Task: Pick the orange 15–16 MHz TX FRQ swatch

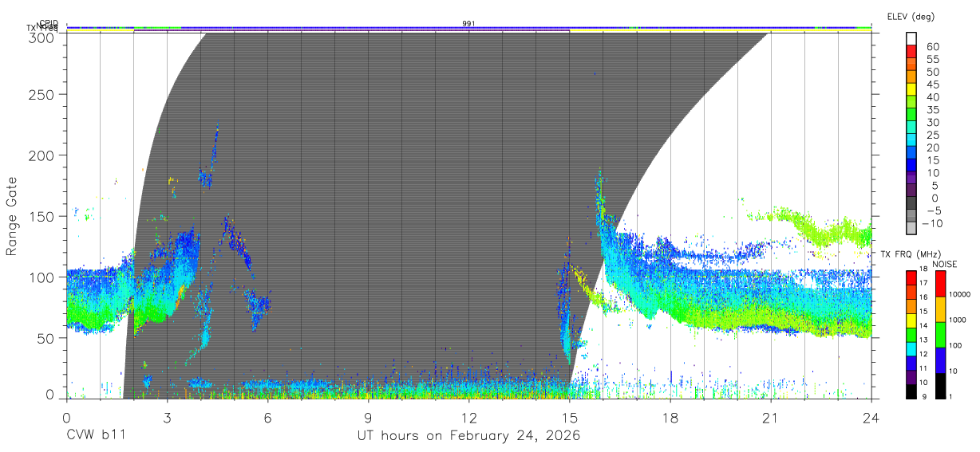Action: pos(911,307)
